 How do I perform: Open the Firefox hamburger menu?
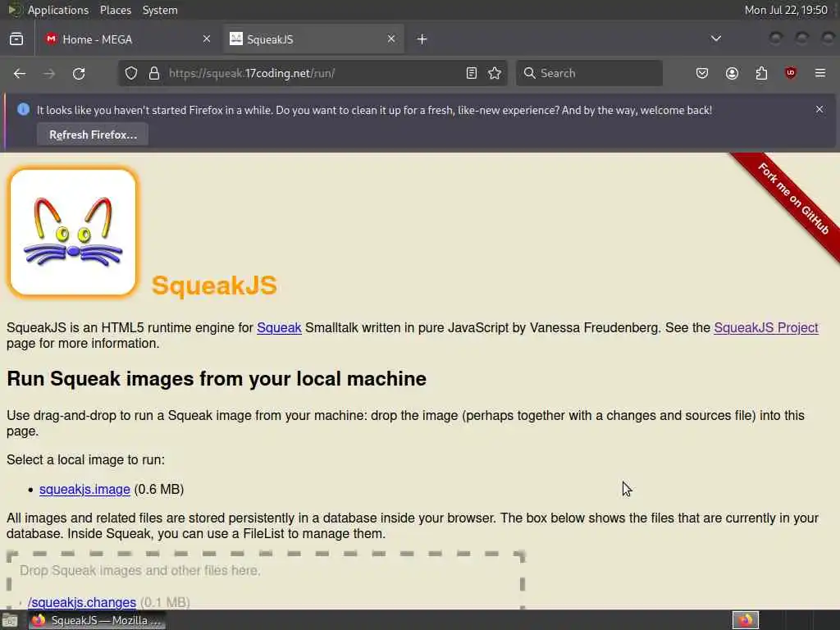point(820,73)
